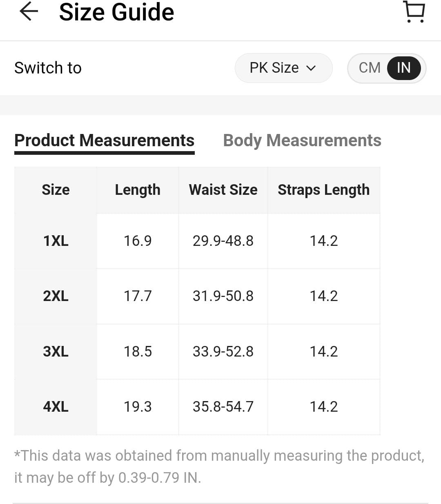Click the 2XL length value 17.7
This screenshot has height=504, width=441.
(137, 296)
